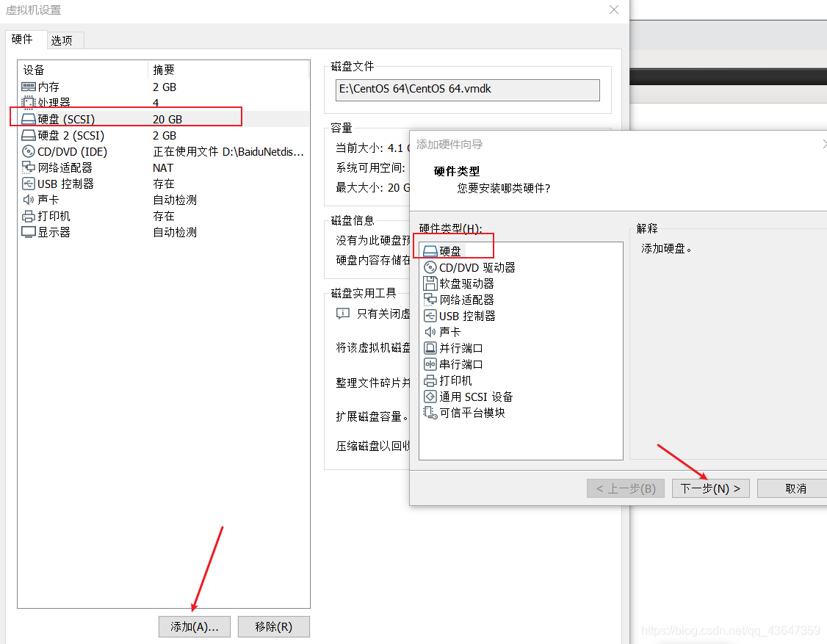Click the '存在' summary for USB 控制器
Screen dimensions: 827x644
pyautogui.click(x=164, y=184)
